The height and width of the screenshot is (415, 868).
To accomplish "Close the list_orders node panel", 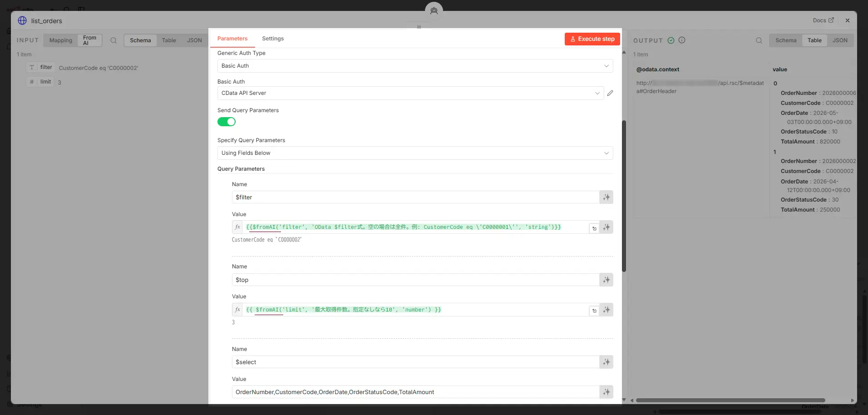I will click(x=848, y=20).
